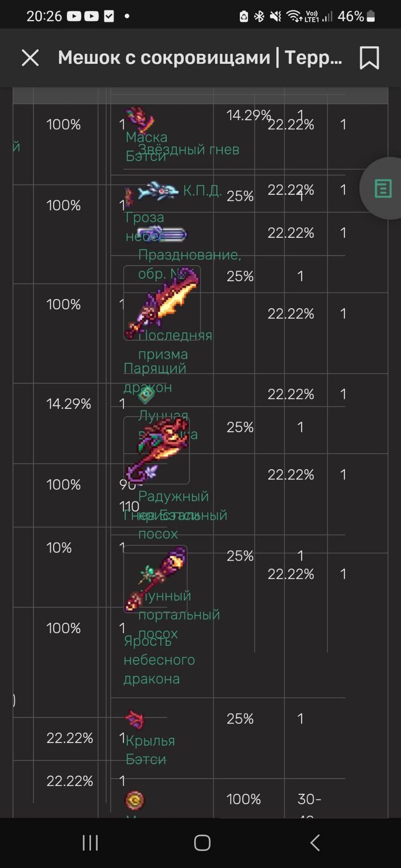401x868 pixels.
Task: Tap the Lunar Flare spell tome icon
Action: point(146,394)
